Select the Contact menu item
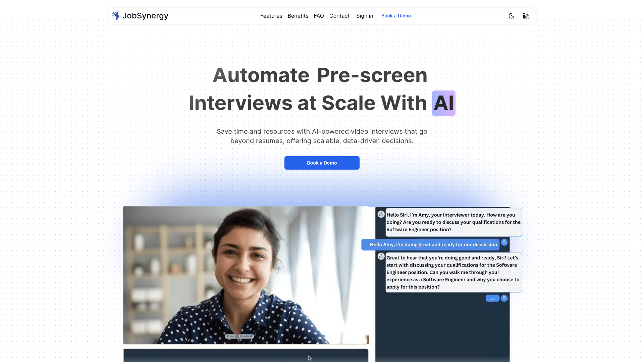Image resolution: width=644 pixels, height=362 pixels. (x=339, y=15)
